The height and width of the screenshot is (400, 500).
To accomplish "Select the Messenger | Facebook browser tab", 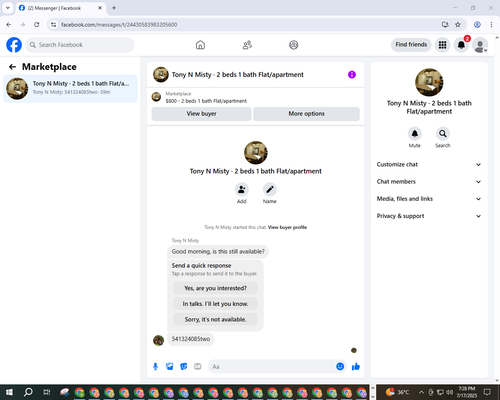I will 61,8.
